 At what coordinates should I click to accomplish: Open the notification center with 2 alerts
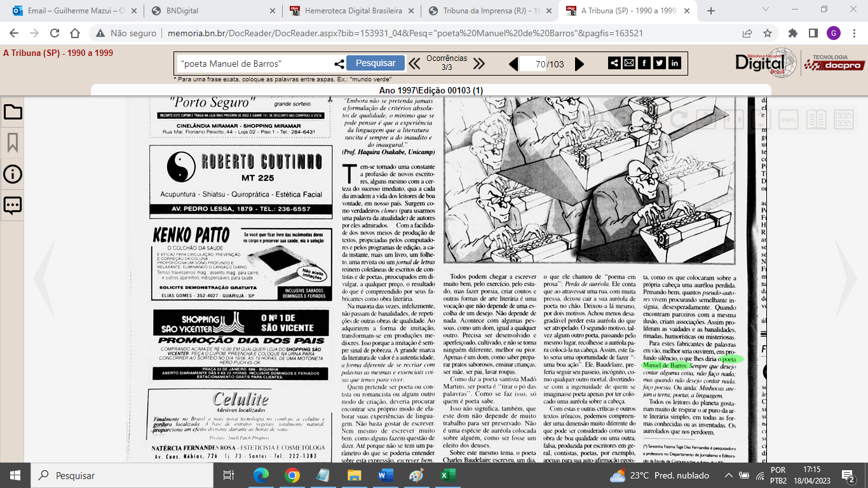tap(848, 475)
